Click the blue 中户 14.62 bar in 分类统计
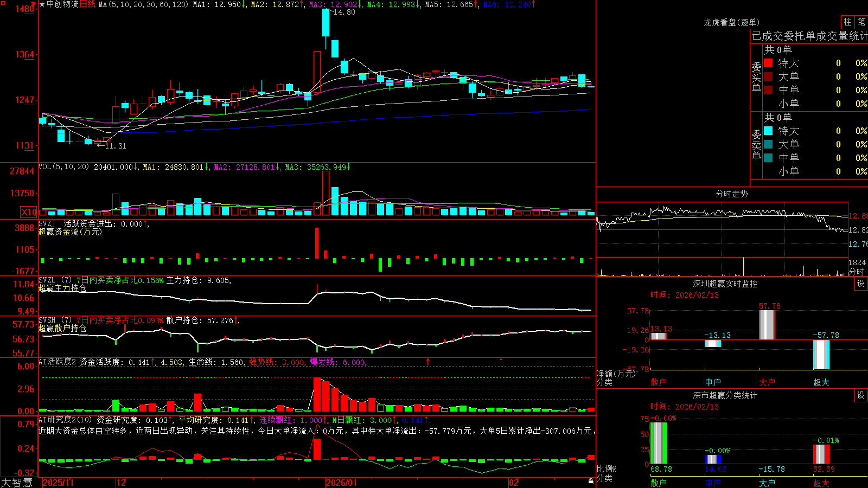Viewport: 868px width, 488px height. tap(713, 459)
